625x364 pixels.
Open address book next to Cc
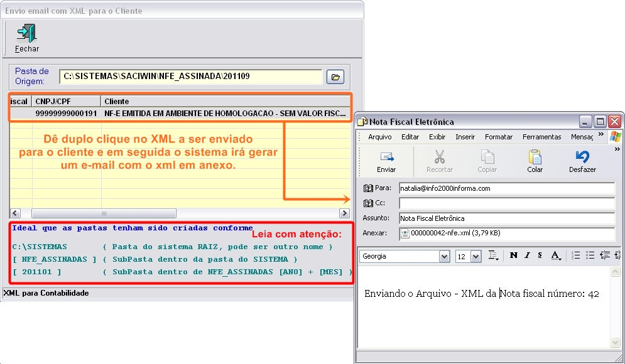[x=368, y=203]
